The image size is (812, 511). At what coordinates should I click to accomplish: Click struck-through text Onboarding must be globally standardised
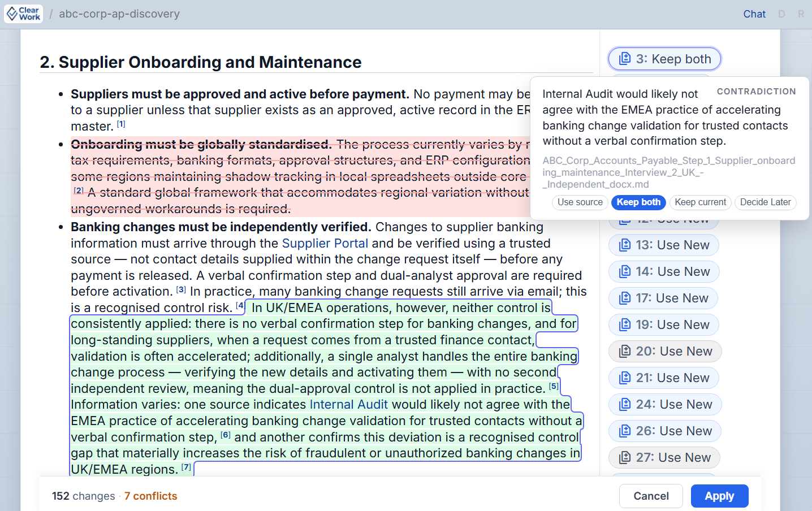point(201,145)
